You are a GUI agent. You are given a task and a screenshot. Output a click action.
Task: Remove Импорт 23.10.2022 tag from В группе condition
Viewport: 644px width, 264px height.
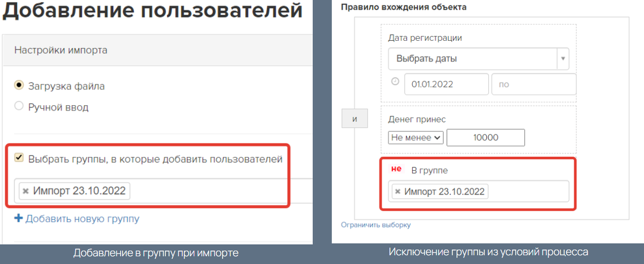tap(397, 192)
